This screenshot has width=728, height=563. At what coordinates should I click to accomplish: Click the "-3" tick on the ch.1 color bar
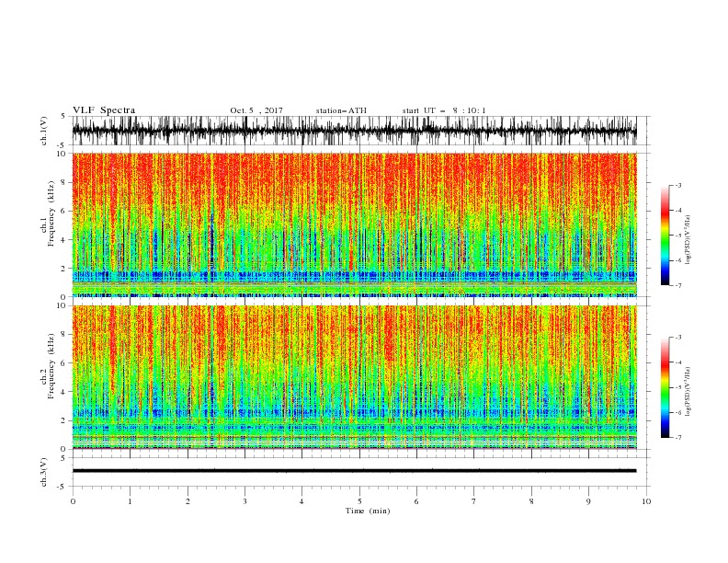click(x=678, y=185)
